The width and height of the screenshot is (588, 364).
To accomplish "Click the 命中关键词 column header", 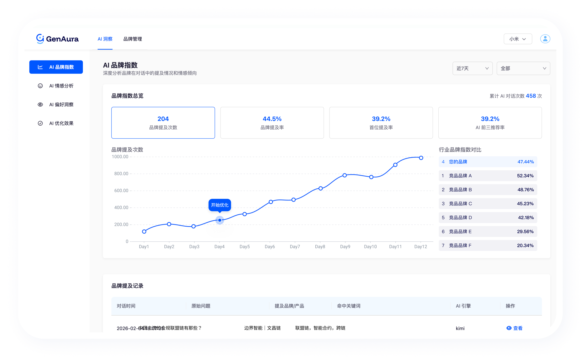I will (349, 306).
